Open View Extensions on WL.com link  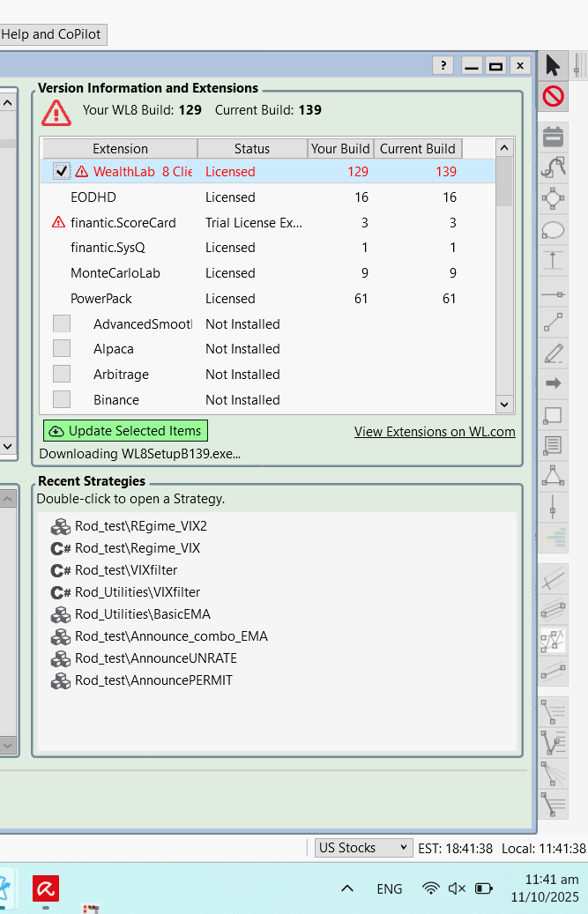435,432
